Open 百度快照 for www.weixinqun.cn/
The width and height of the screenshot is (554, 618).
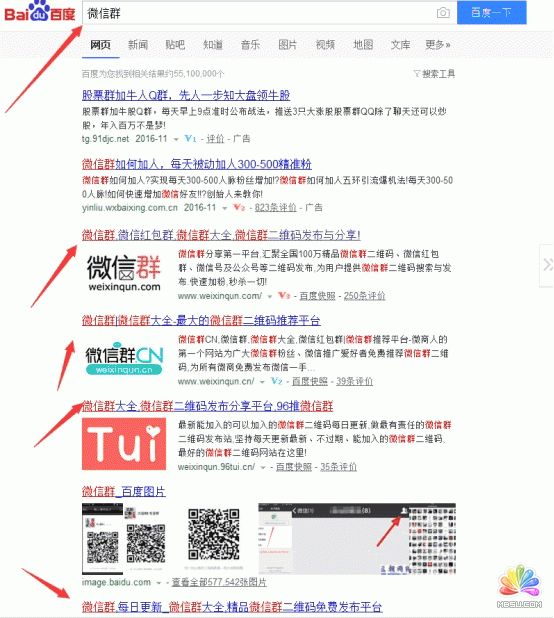tap(310, 382)
